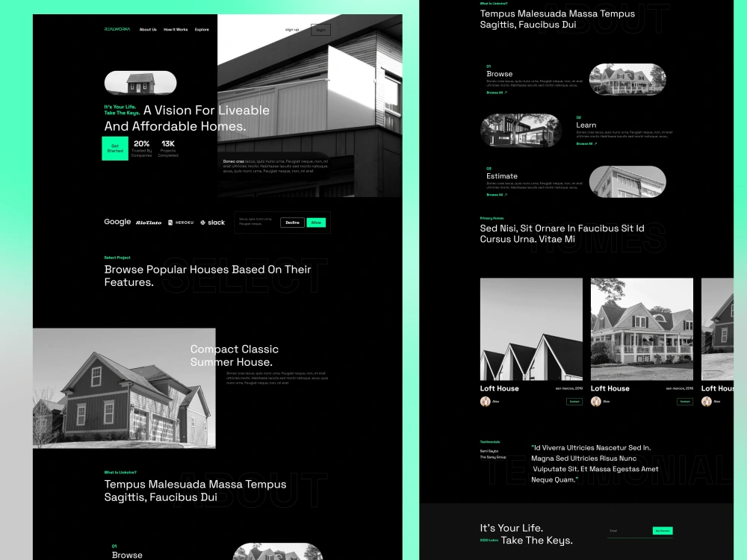
Task: Click the sign up link
Action: tap(291, 29)
